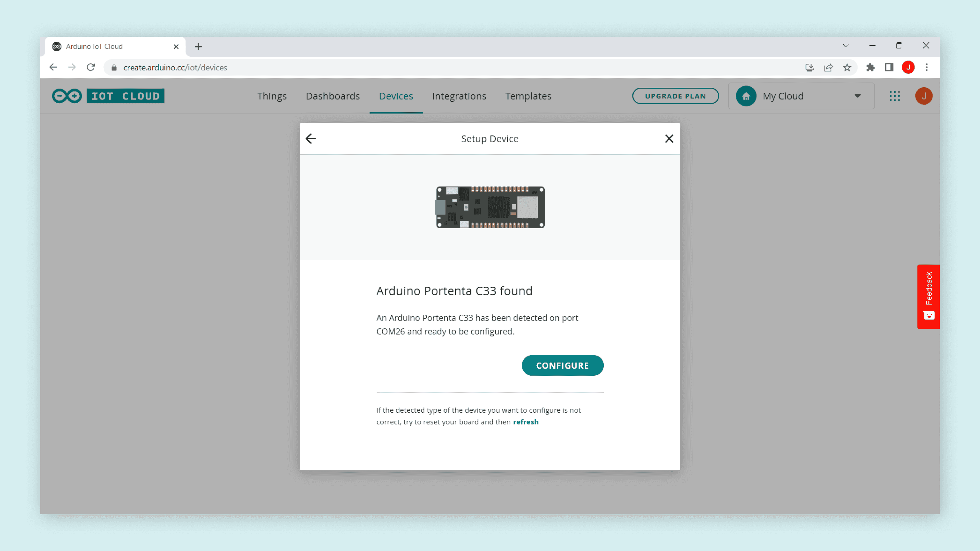Open the Arduino apps grid menu

click(895, 96)
